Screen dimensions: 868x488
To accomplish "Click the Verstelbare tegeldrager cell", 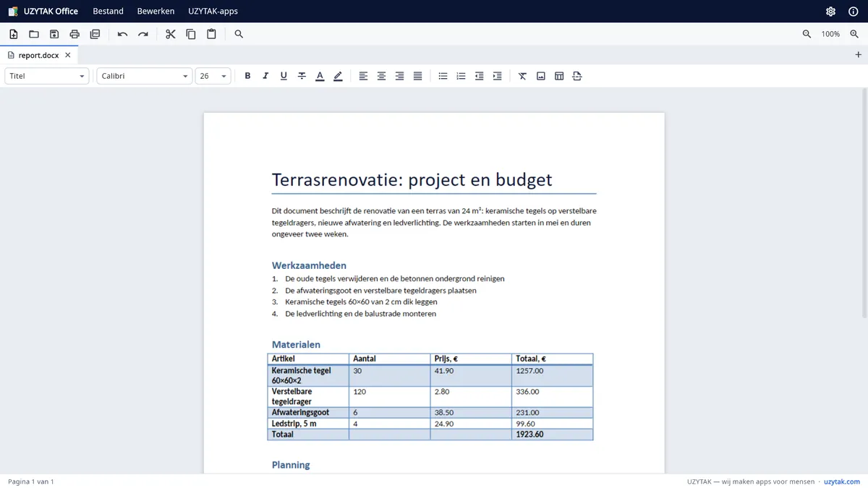I will pos(308,396).
